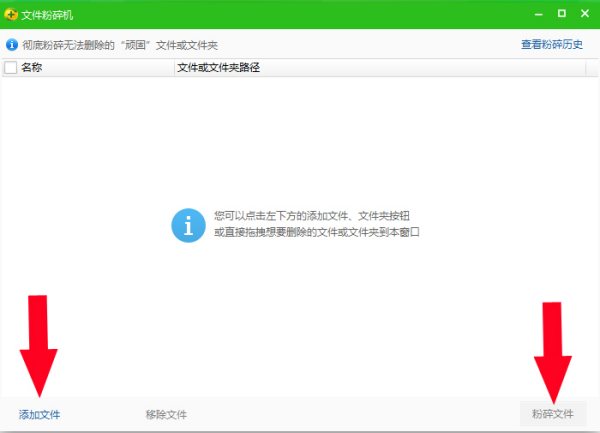Maximize the 文件粉碎机 window

(x=562, y=14)
